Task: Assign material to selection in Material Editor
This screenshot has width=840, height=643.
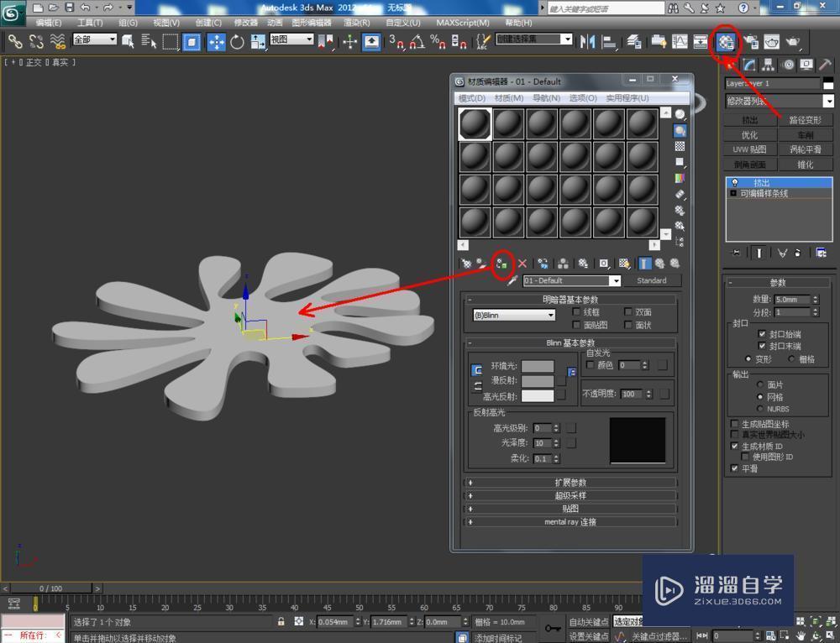Action: (x=501, y=264)
